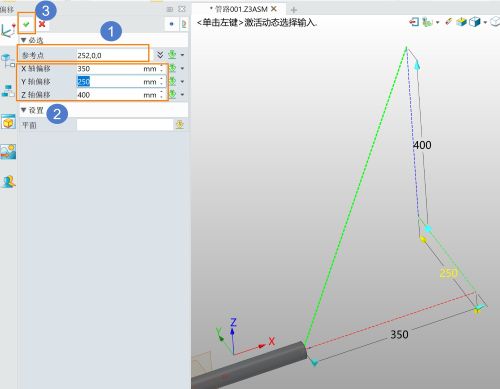Click the green component icon in the viewport toolbar
The height and width of the screenshot is (389, 500).
427,22
